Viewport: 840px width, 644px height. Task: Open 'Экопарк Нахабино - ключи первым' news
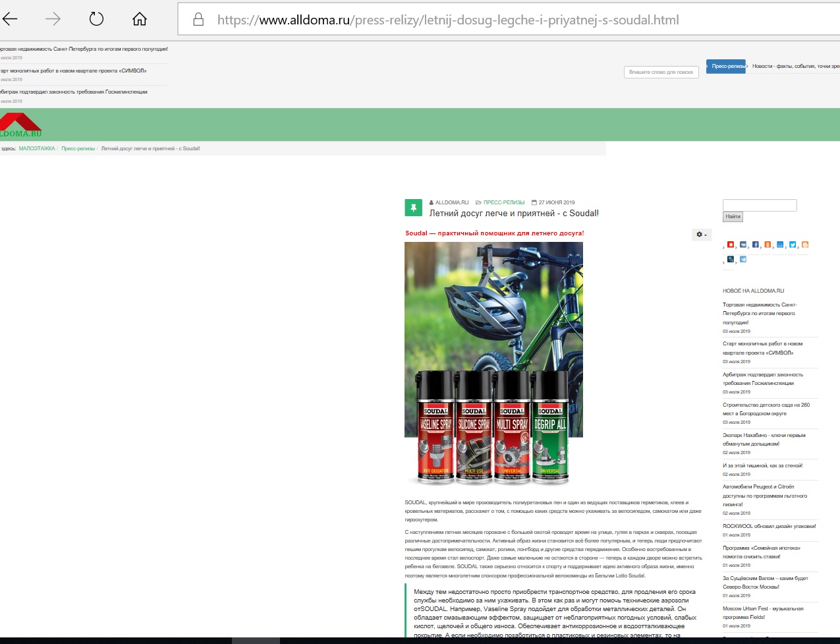pyautogui.click(x=764, y=440)
